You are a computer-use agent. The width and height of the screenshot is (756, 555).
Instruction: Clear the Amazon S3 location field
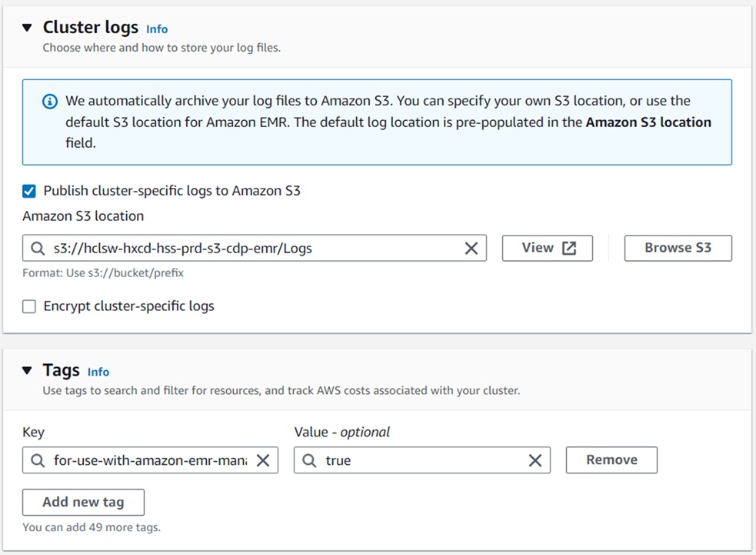pos(471,248)
